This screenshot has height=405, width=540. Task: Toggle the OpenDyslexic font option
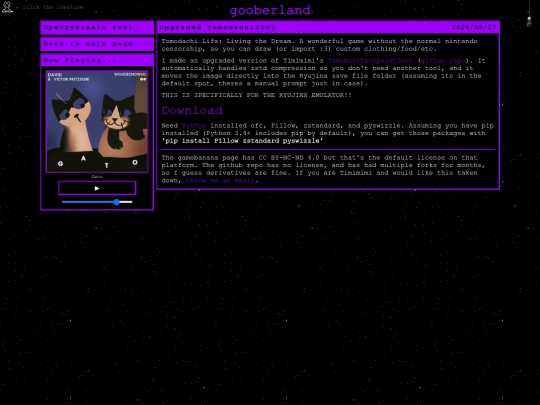click(97, 27)
